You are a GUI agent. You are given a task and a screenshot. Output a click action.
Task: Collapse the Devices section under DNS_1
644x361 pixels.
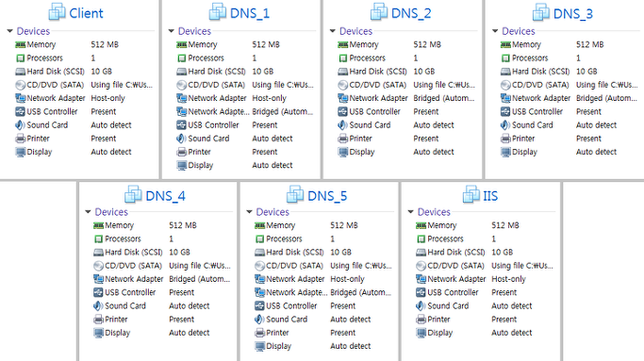pyautogui.click(x=172, y=31)
